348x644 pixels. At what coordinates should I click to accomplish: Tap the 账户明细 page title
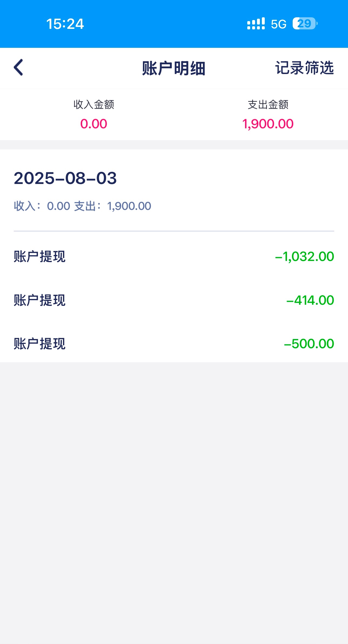pos(174,68)
